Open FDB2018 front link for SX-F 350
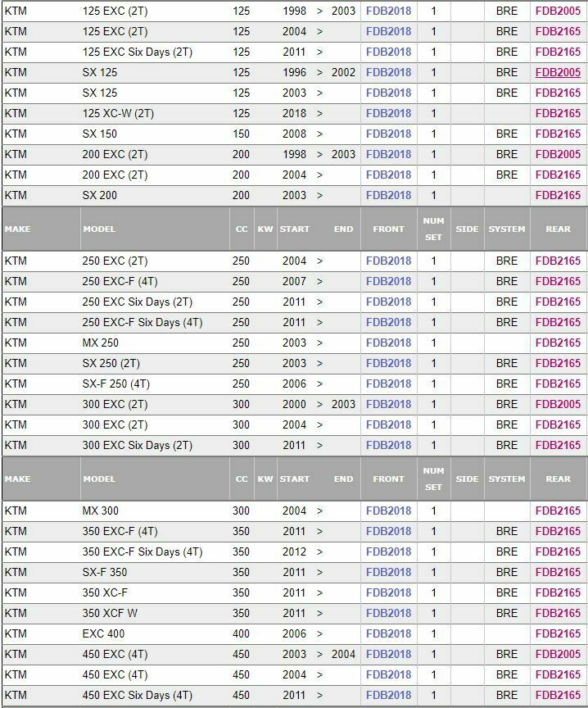Viewport: 588px width, 708px height. (x=388, y=572)
